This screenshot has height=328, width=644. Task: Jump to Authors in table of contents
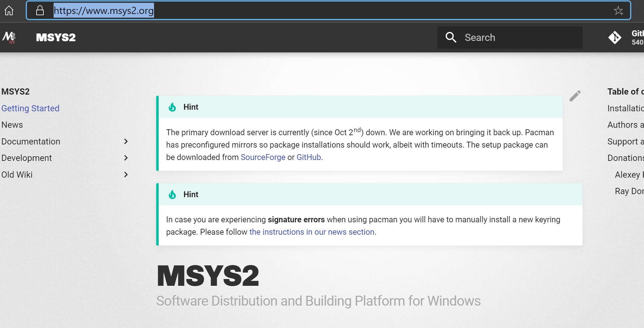tap(626, 125)
